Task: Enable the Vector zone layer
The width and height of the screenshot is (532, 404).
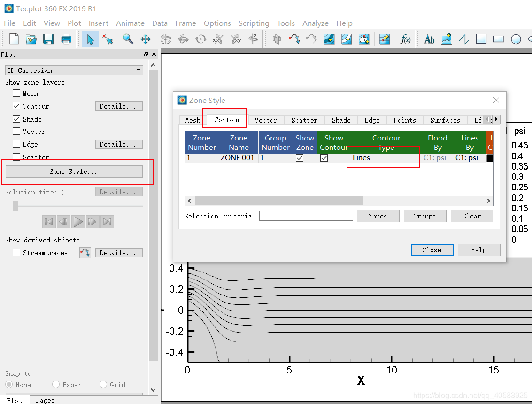Action: click(x=16, y=131)
